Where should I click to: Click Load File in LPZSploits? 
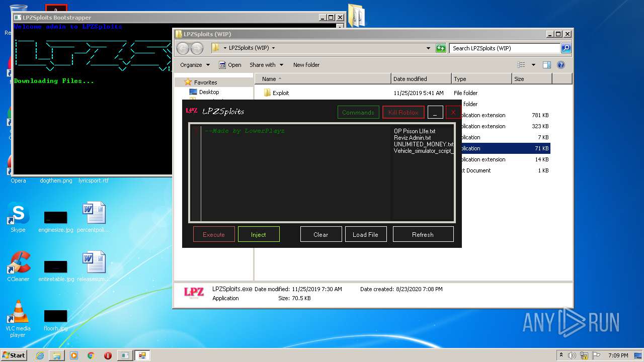(366, 234)
